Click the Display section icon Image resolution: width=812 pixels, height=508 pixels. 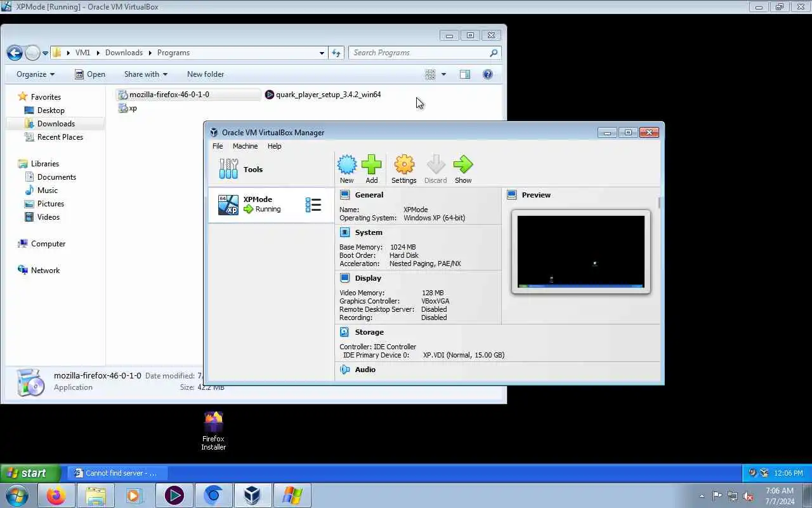pos(344,278)
